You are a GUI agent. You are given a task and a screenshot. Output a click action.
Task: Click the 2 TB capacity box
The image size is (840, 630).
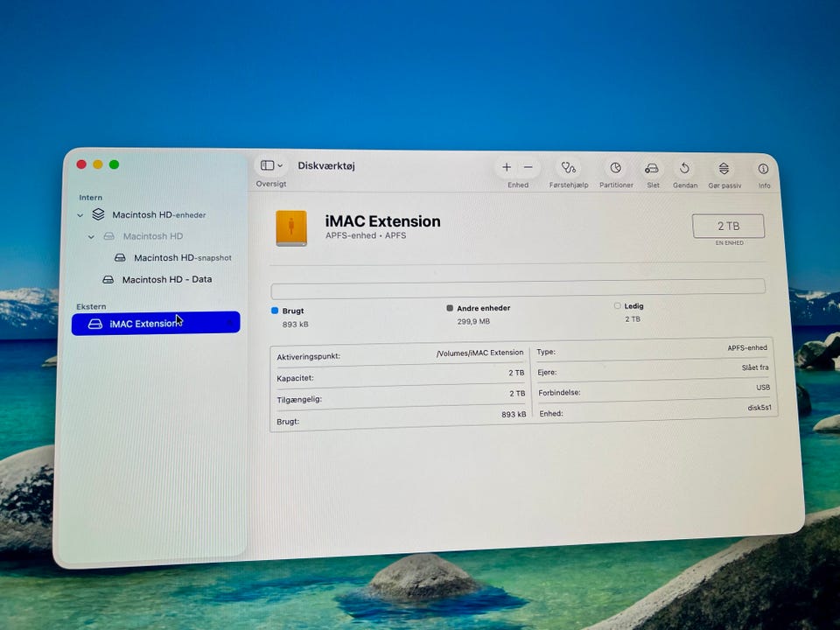[729, 226]
